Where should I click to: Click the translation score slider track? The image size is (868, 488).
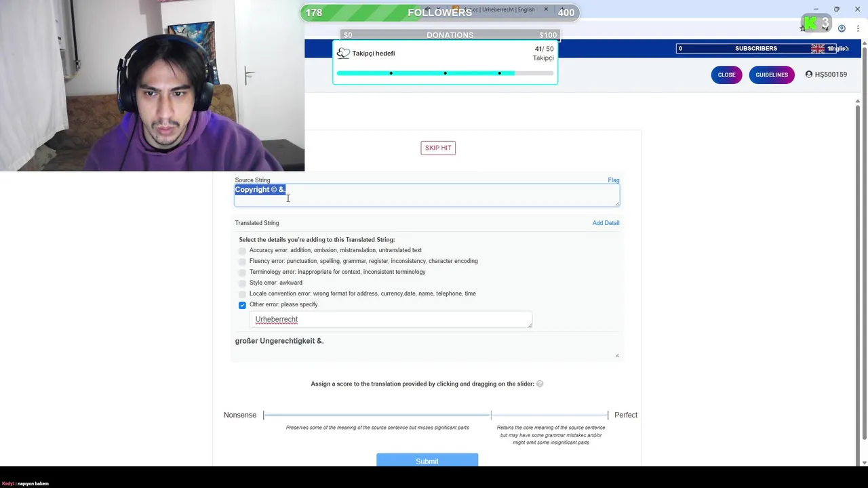435,415
